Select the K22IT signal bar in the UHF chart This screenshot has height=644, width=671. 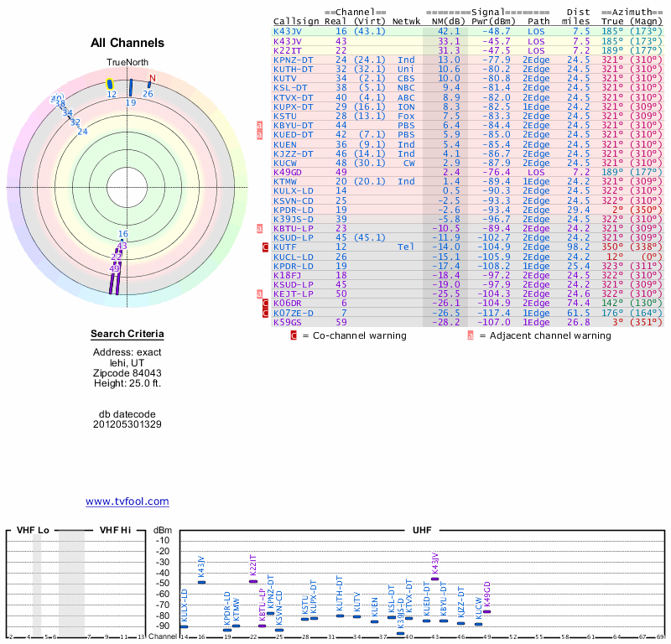click(x=253, y=581)
